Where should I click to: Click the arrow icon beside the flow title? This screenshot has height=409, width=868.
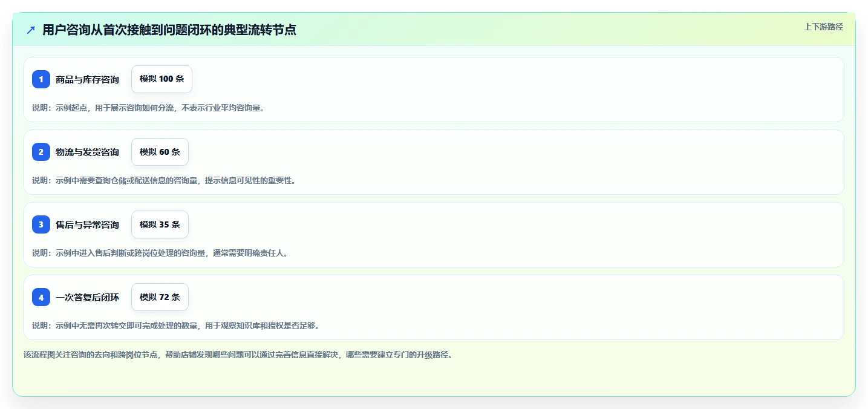point(31,30)
